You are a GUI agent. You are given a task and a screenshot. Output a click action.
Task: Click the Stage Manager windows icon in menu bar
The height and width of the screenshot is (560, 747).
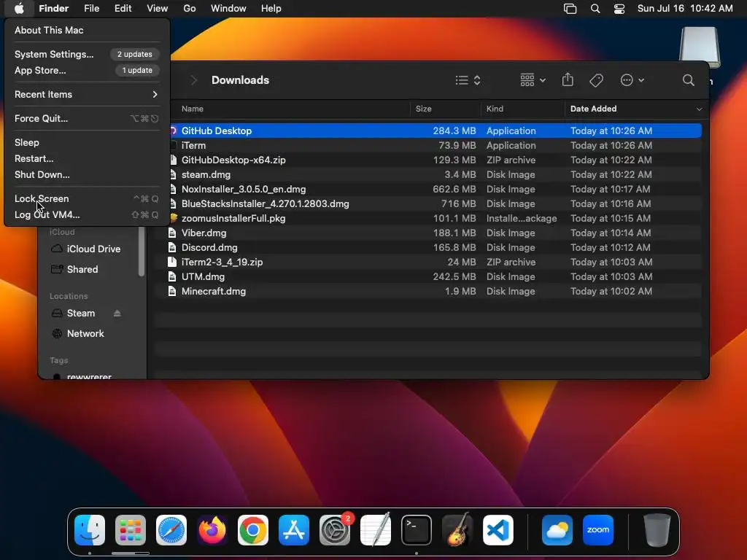[570, 9]
